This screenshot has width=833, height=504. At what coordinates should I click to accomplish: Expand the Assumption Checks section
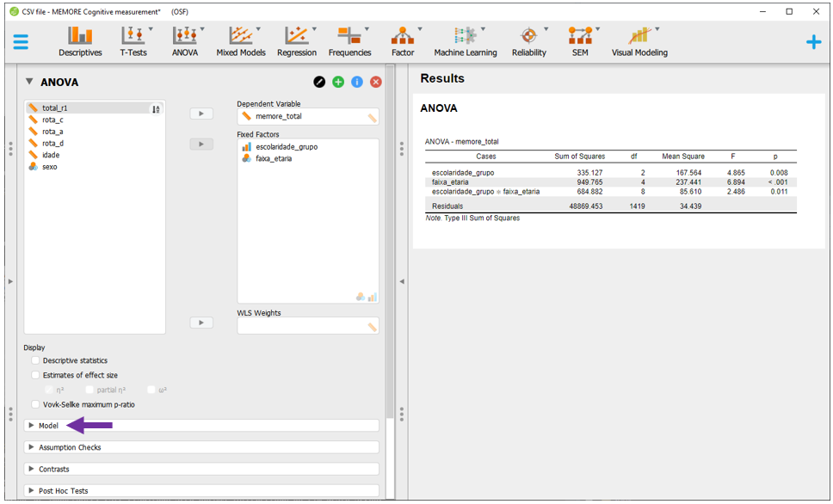point(69,447)
